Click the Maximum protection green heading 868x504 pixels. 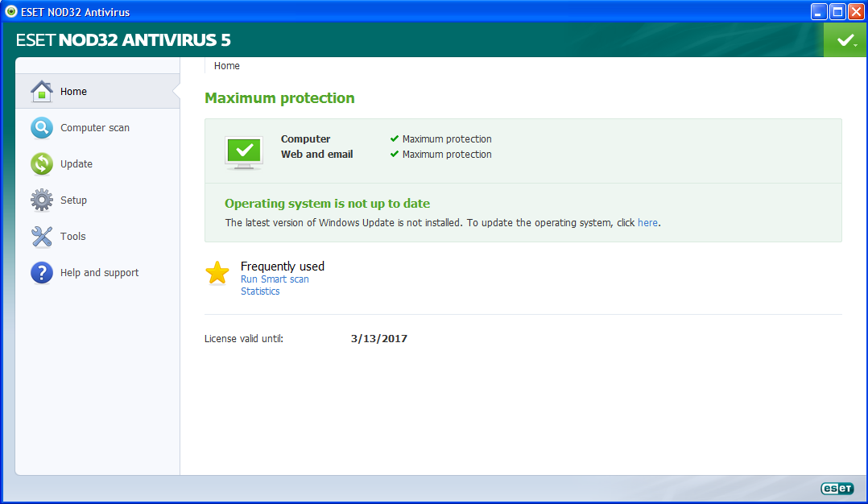tap(279, 98)
